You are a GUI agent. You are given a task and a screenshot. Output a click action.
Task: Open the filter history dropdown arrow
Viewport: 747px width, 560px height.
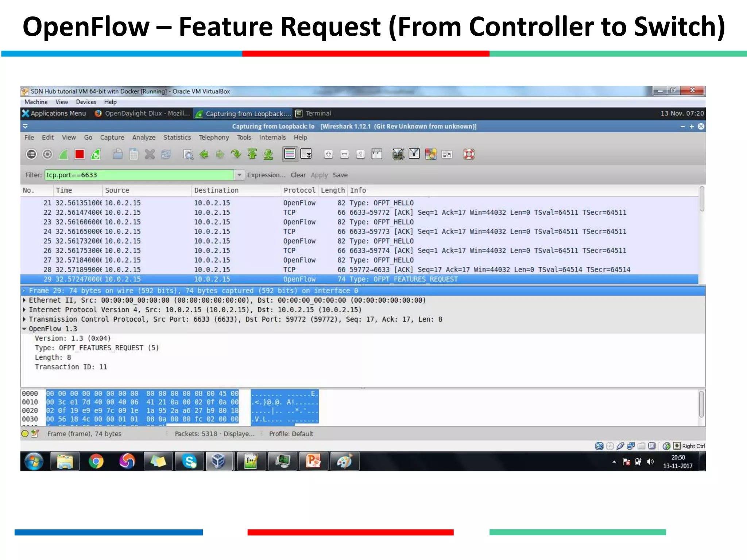(x=239, y=175)
